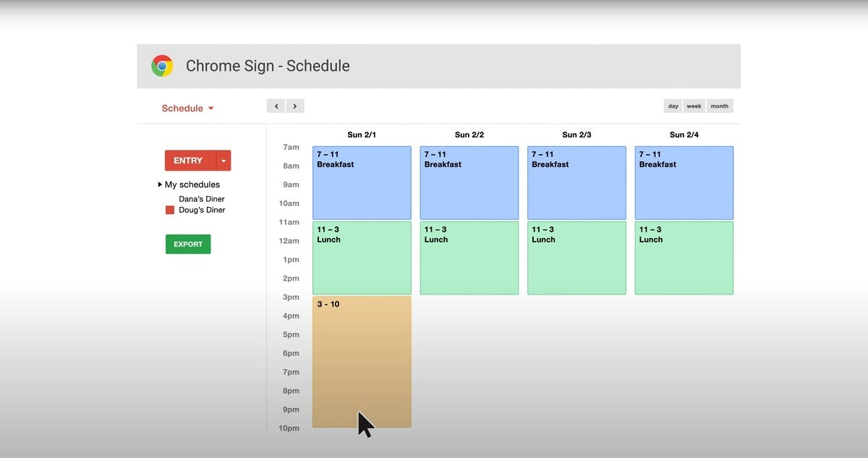This screenshot has width=868, height=458.
Task: Select the week view tab
Action: tap(693, 106)
